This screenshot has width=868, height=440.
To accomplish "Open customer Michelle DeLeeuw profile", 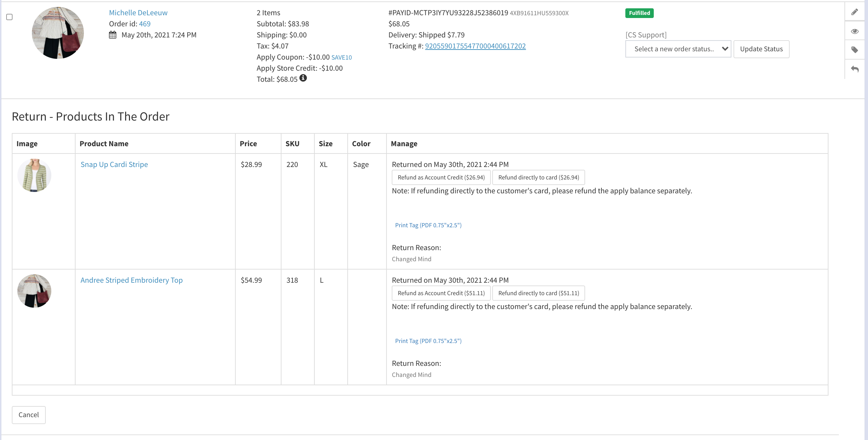I will (x=138, y=13).
